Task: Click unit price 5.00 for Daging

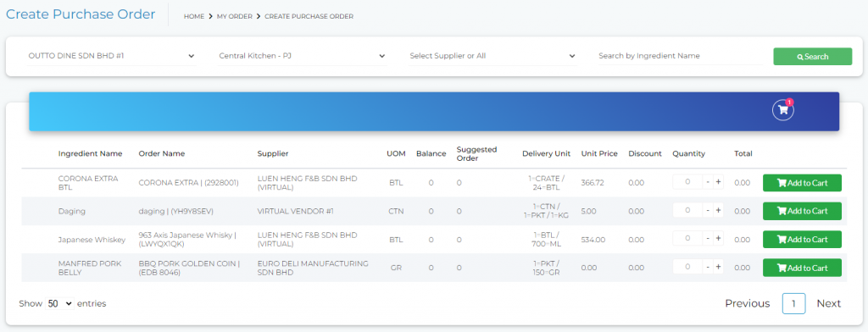Action: point(589,211)
